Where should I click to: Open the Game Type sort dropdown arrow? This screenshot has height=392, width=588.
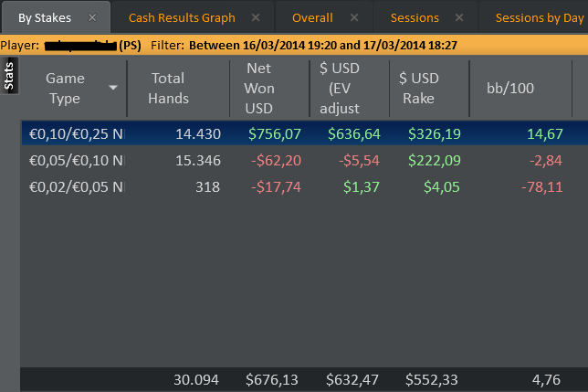click(113, 88)
